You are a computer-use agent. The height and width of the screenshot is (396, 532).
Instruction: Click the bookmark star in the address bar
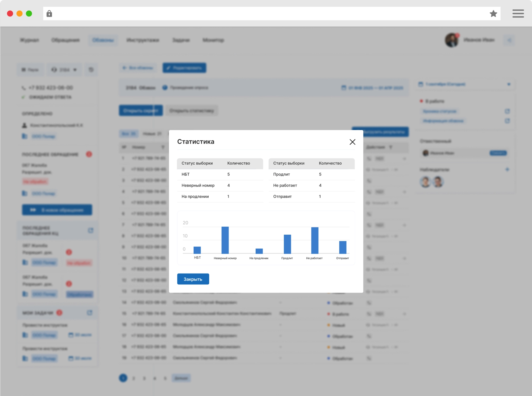pyautogui.click(x=493, y=14)
